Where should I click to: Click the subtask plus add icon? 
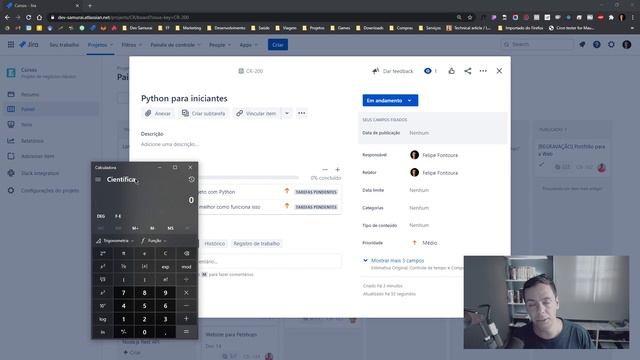(x=338, y=169)
